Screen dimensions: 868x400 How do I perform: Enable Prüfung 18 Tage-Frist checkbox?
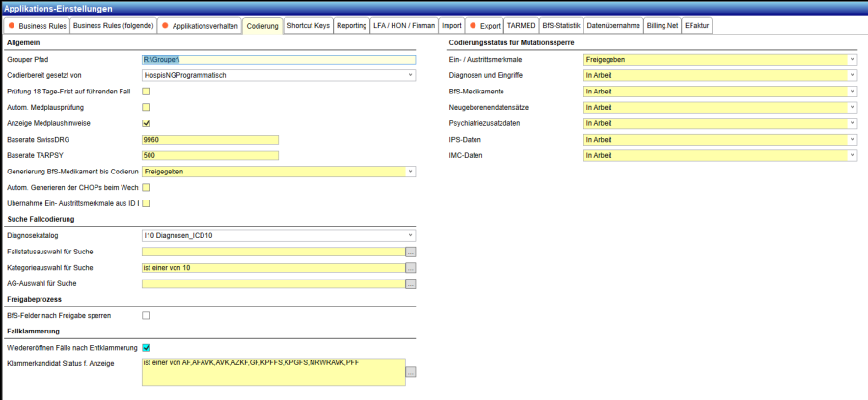point(147,91)
